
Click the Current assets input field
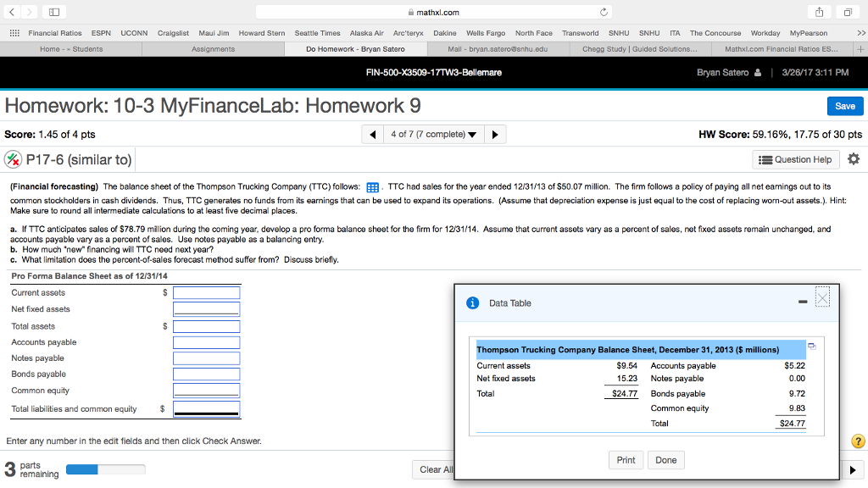[x=207, y=293]
